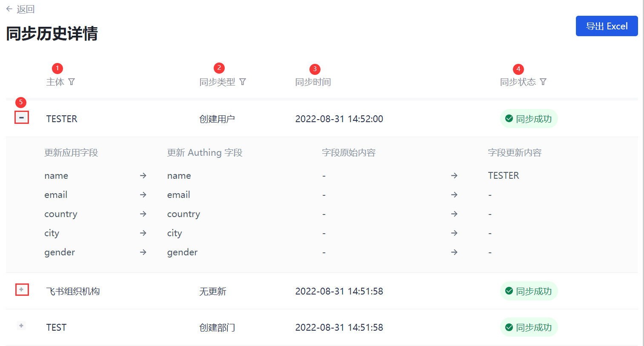Click the updated value TESTER in the name field row

click(x=503, y=176)
